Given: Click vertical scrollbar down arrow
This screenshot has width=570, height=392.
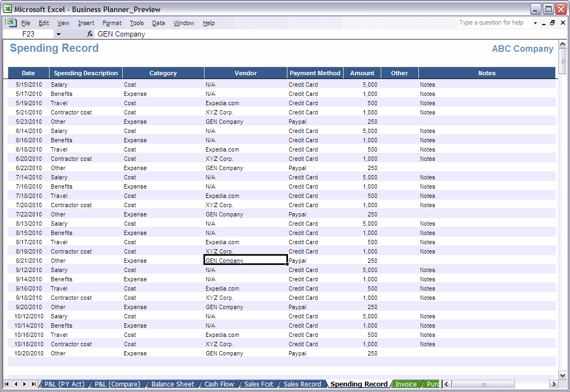Looking at the screenshot, I should (x=562, y=376).
